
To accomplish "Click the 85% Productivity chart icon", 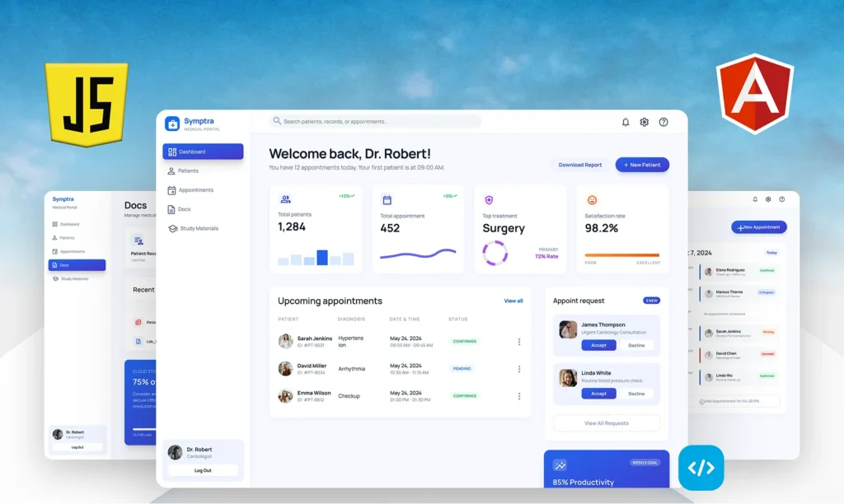I will 560,465.
